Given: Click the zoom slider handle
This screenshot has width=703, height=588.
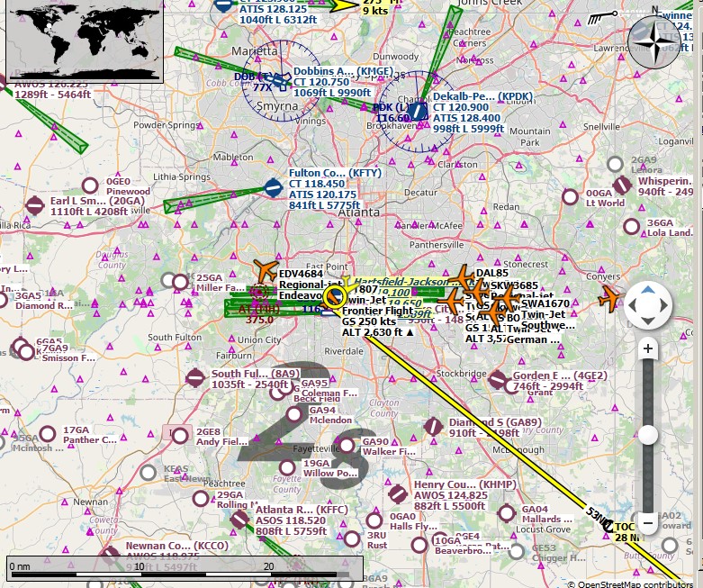Looking at the screenshot, I should (648, 436).
